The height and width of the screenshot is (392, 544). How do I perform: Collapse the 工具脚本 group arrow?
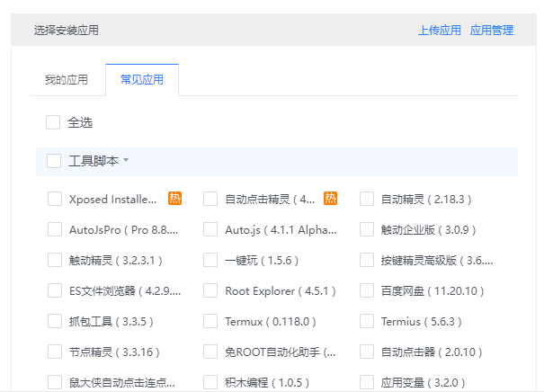coord(126,160)
